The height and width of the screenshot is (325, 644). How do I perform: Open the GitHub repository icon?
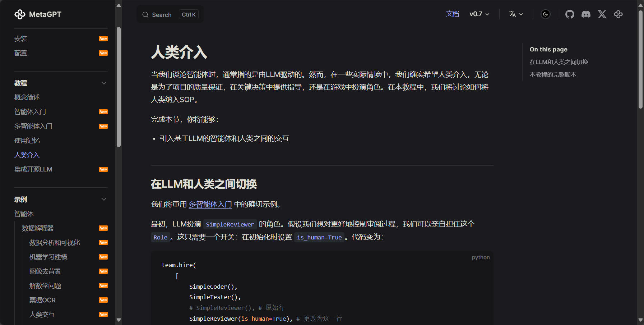coord(570,14)
